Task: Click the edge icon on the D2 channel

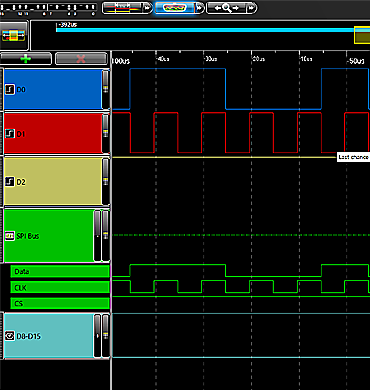Action: (x=10, y=182)
